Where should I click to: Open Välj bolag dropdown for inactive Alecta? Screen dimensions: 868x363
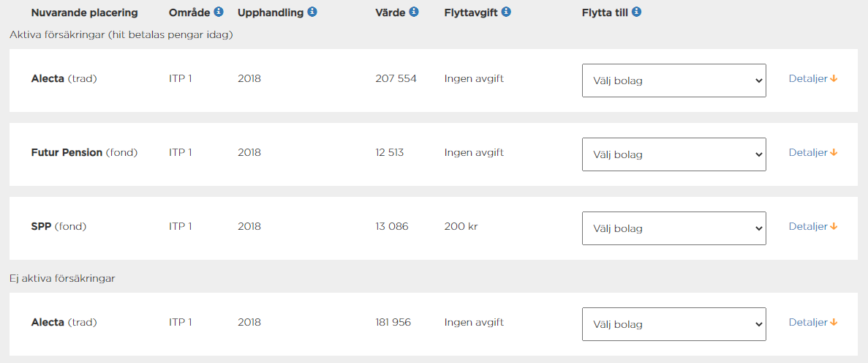[673, 324]
